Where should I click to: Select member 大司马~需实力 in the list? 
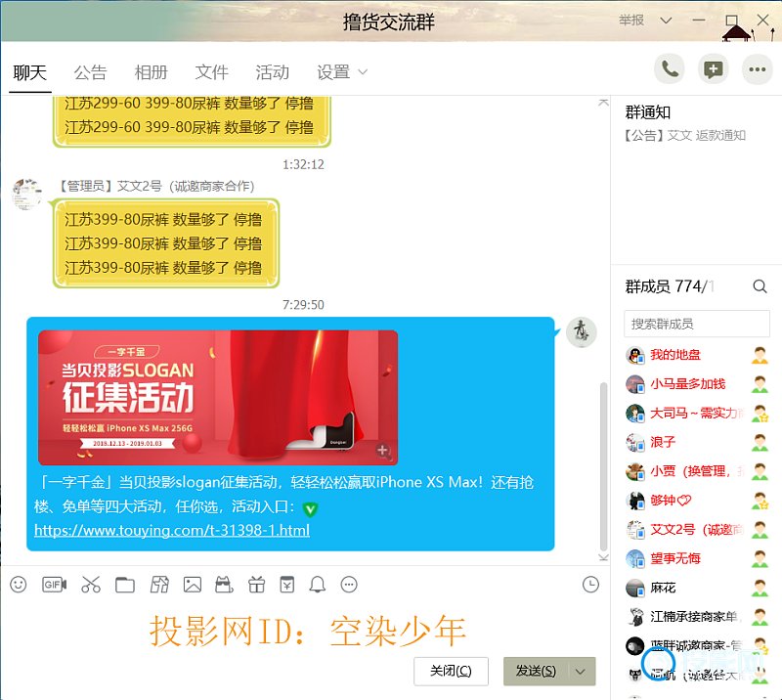[697, 414]
